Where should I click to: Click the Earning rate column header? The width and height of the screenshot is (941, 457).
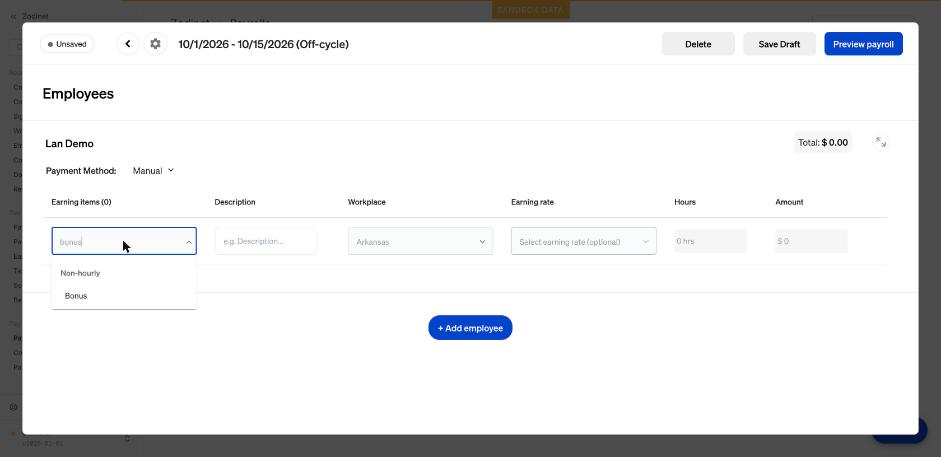click(532, 202)
